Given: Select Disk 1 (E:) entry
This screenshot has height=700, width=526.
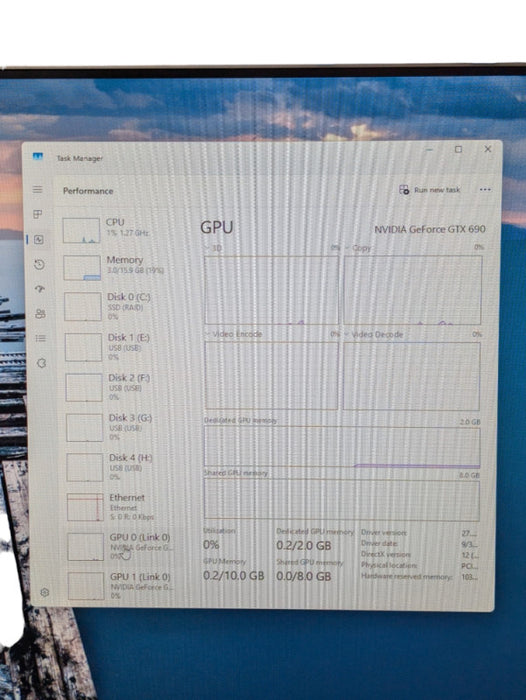Looking at the screenshot, I should pos(117,347).
